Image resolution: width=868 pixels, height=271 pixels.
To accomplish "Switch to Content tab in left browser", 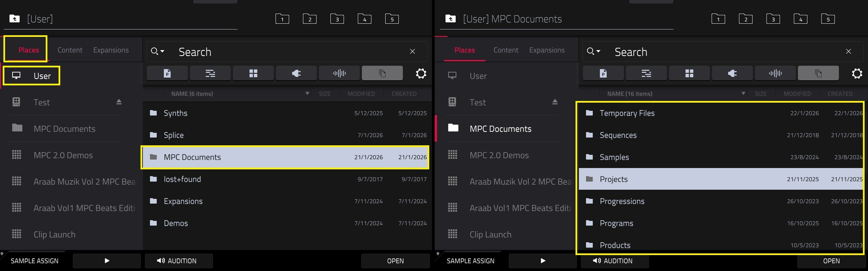I will pyautogui.click(x=70, y=50).
